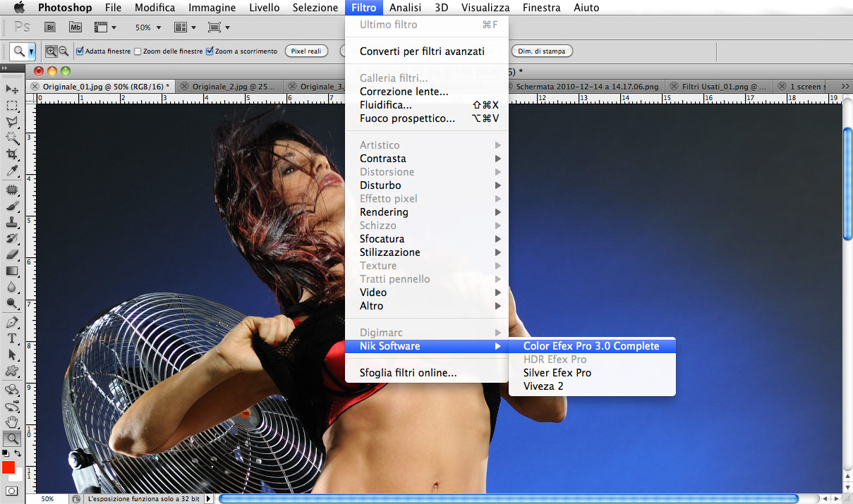Select the 3D Object Rotate tool

tap(12, 390)
